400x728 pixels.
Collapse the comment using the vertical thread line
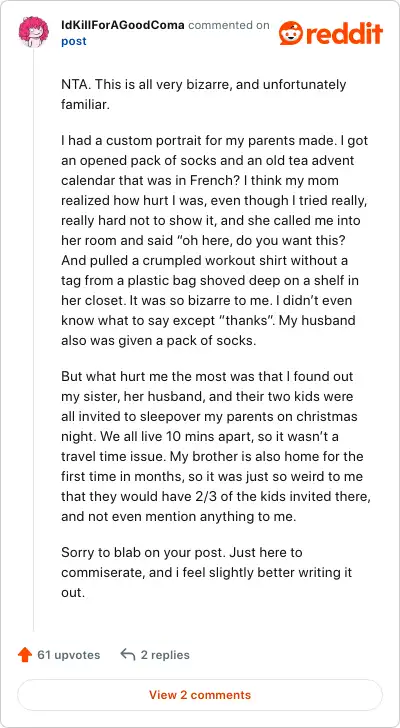(x=33, y=340)
